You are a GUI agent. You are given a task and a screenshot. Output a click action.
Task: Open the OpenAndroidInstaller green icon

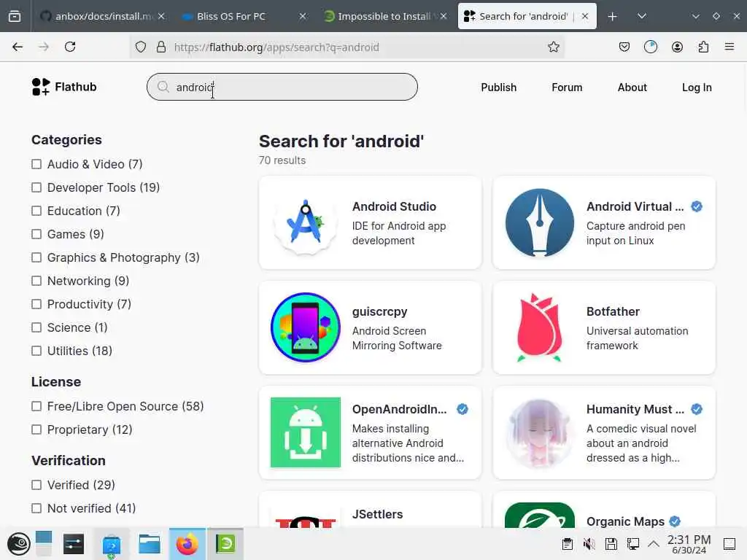pos(306,432)
